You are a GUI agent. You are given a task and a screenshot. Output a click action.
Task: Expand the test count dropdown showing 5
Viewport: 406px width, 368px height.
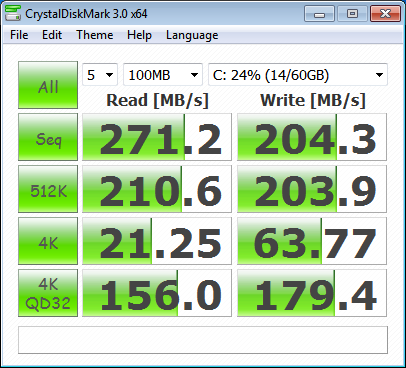click(100, 75)
